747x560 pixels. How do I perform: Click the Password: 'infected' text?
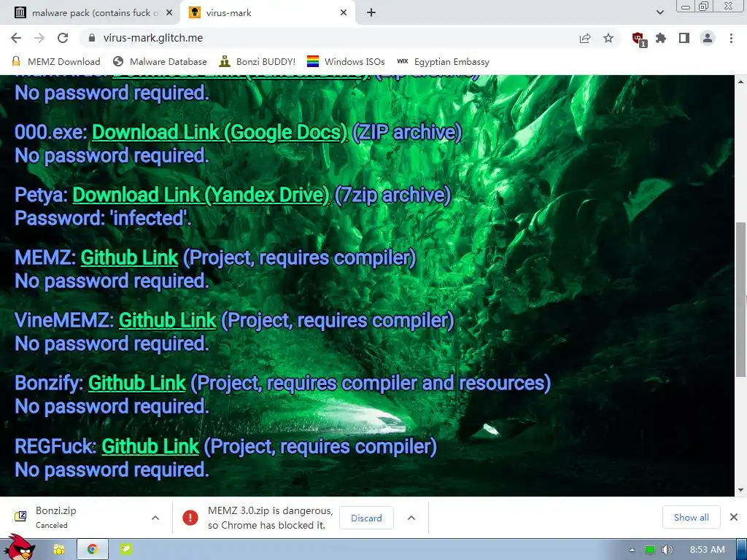[103, 218]
